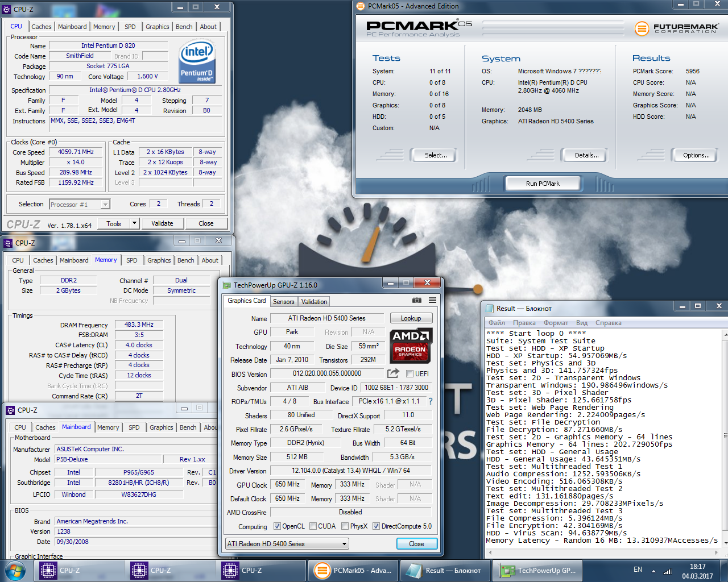The image size is (728, 582).
Task: Click the P5B-Deluxe model field
Action: [x=107, y=459]
